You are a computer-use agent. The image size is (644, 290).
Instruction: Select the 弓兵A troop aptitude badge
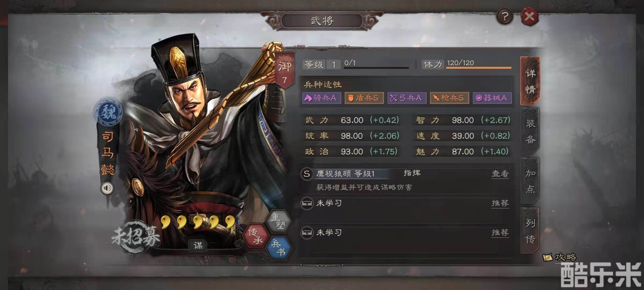407,98
